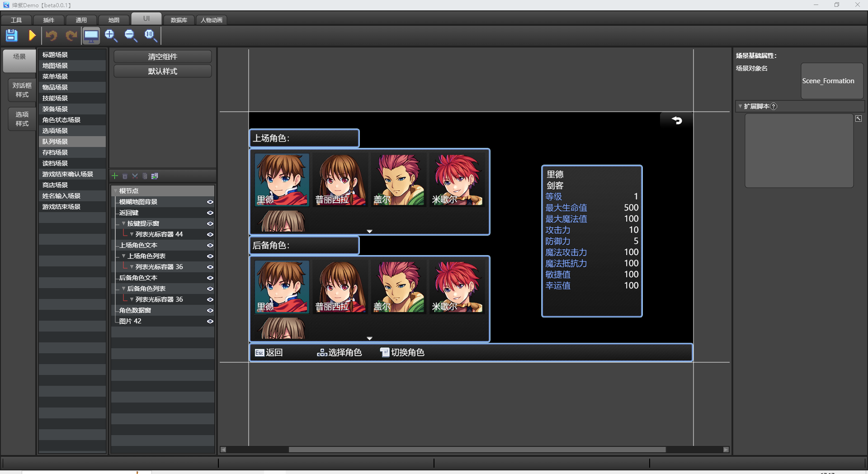Click the Scene_Formation name field

(832, 81)
